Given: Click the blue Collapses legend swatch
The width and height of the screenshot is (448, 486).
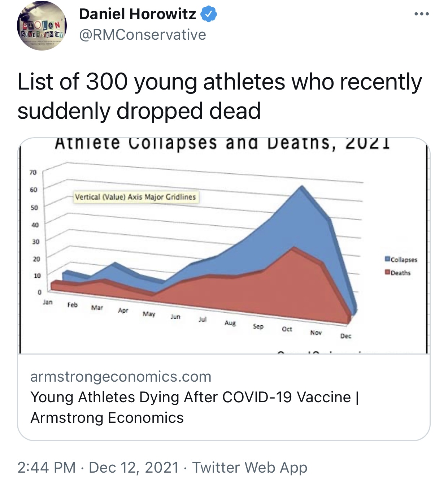Looking at the screenshot, I should pos(387,259).
